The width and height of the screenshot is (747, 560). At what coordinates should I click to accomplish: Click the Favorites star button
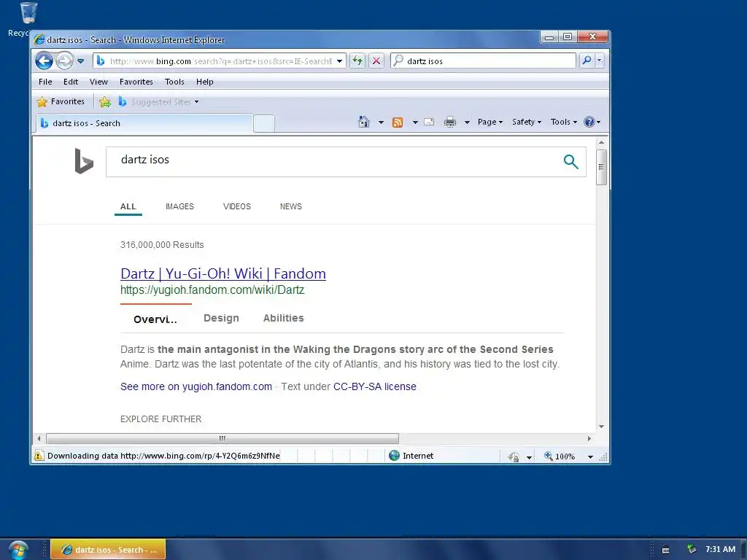tap(61, 101)
